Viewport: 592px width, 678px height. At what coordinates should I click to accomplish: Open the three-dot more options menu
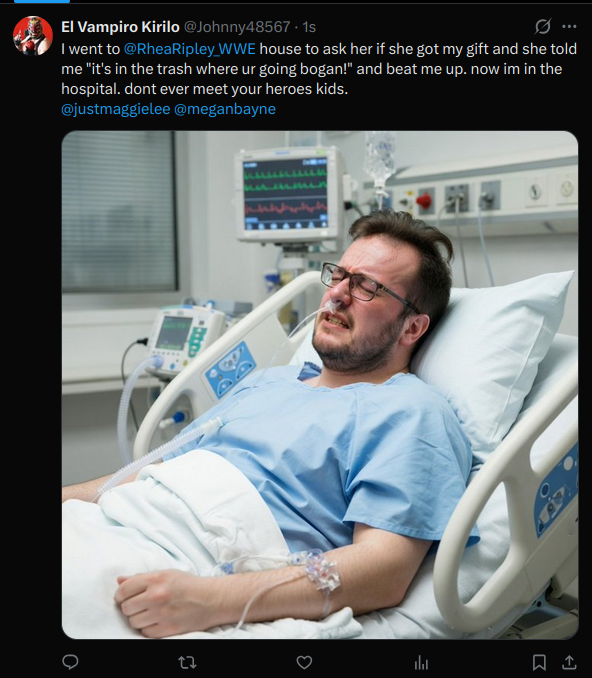coord(569,27)
